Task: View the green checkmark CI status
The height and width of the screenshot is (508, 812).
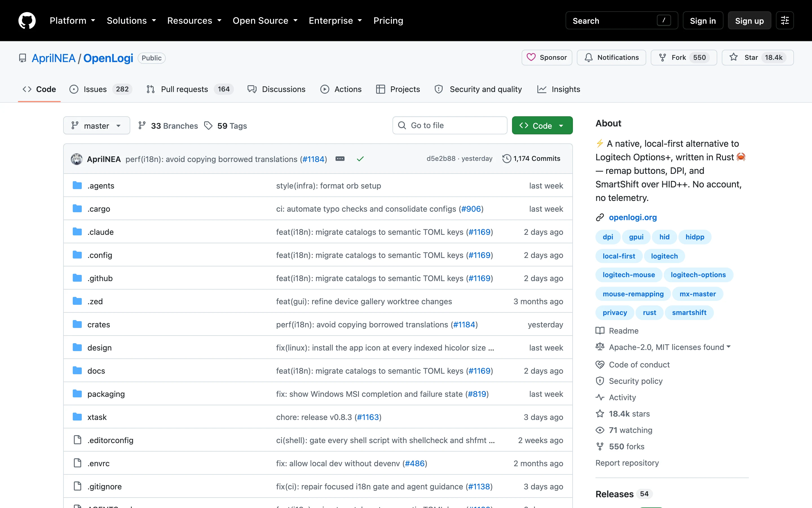Action: pyautogui.click(x=360, y=159)
